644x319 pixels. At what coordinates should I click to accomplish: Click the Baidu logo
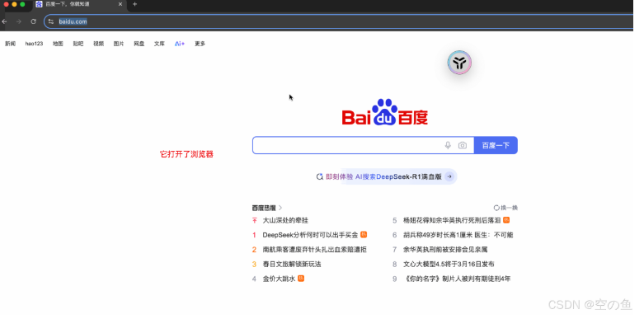[x=385, y=112]
